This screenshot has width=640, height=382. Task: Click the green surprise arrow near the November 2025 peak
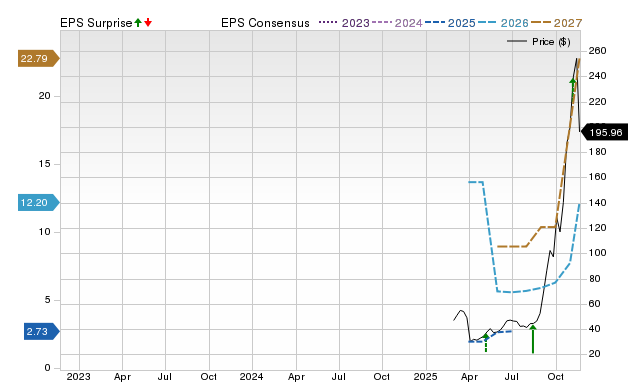(573, 88)
